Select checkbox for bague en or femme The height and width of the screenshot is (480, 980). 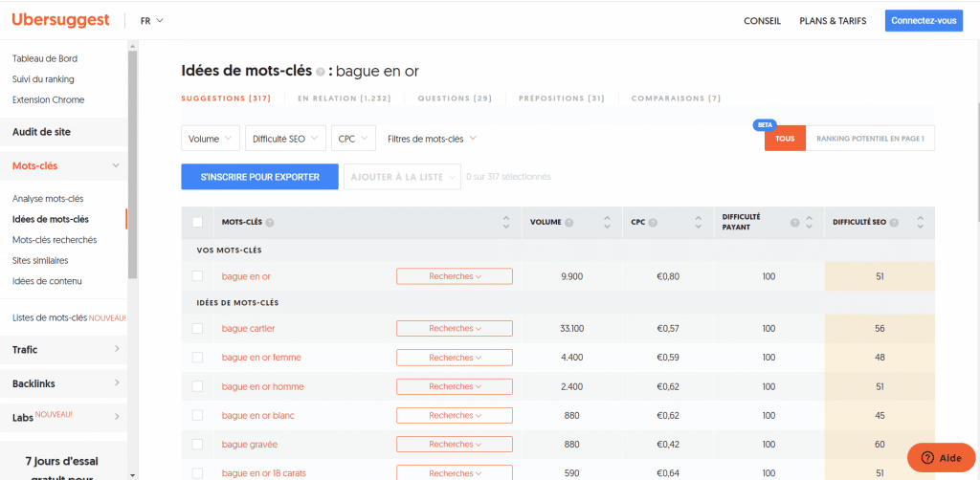tap(197, 358)
